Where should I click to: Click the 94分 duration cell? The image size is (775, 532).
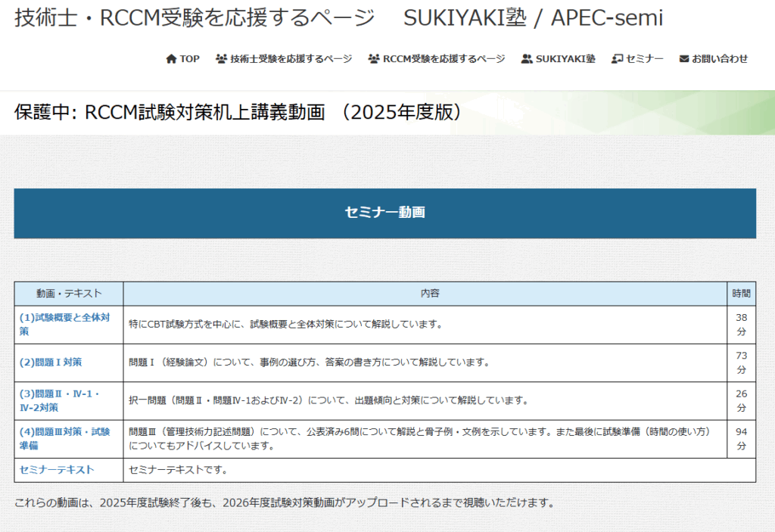point(742,439)
